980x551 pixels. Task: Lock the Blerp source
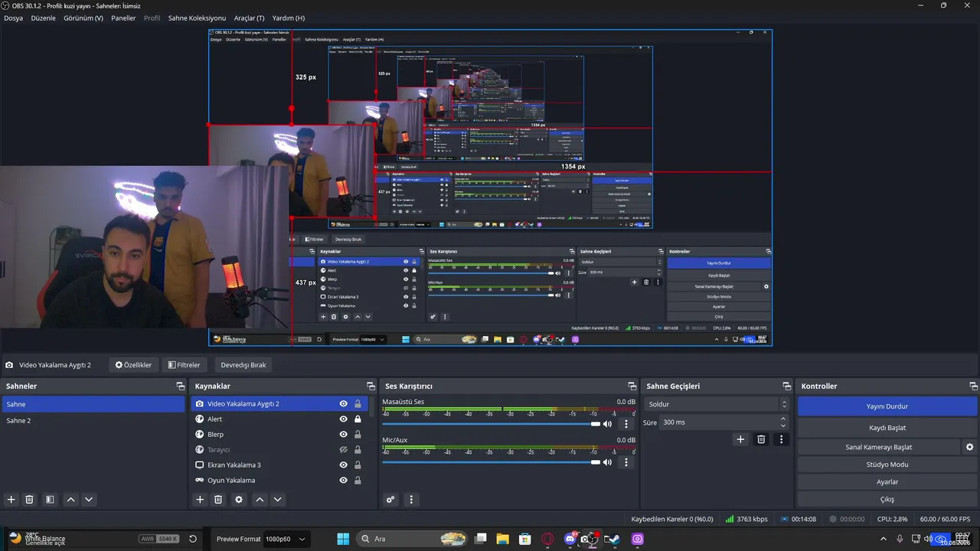click(358, 435)
